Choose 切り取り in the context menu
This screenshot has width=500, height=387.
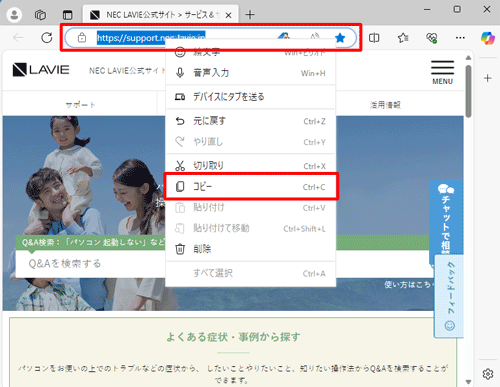click(250, 166)
